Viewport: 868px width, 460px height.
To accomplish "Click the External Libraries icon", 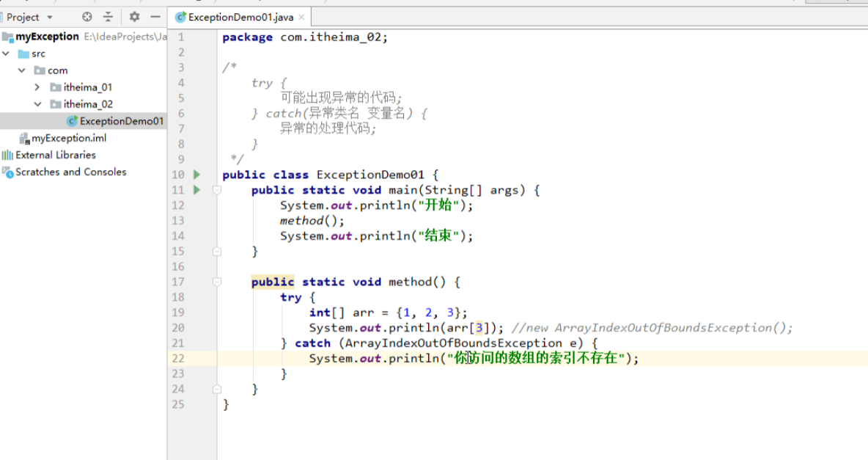I will pyautogui.click(x=7, y=156).
